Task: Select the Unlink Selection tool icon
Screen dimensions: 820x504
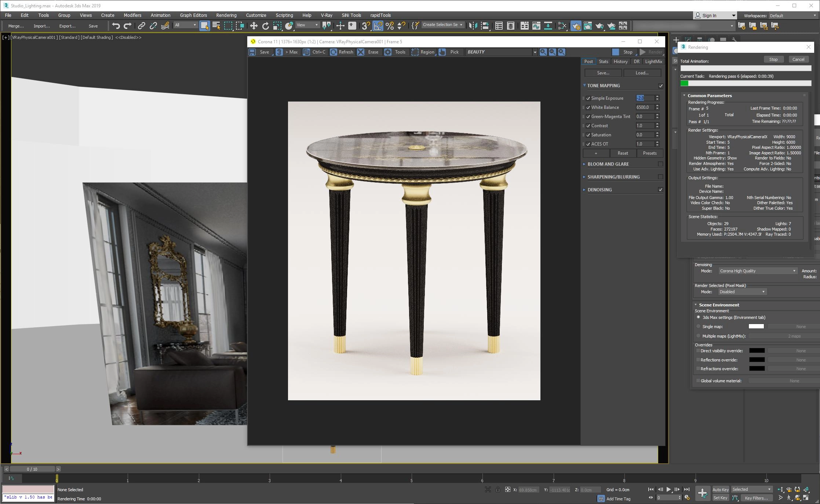Action: (x=153, y=26)
